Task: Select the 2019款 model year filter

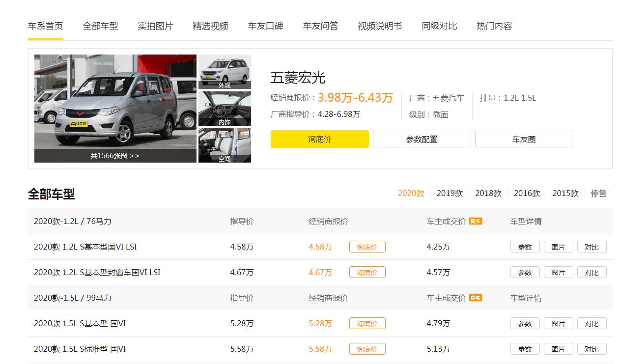Action: click(x=450, y=194)
